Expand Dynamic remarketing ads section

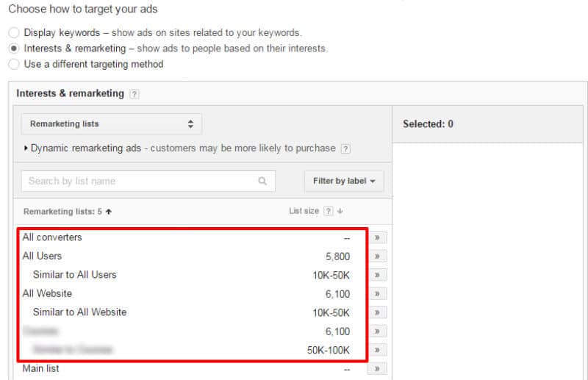click(26, 148)
